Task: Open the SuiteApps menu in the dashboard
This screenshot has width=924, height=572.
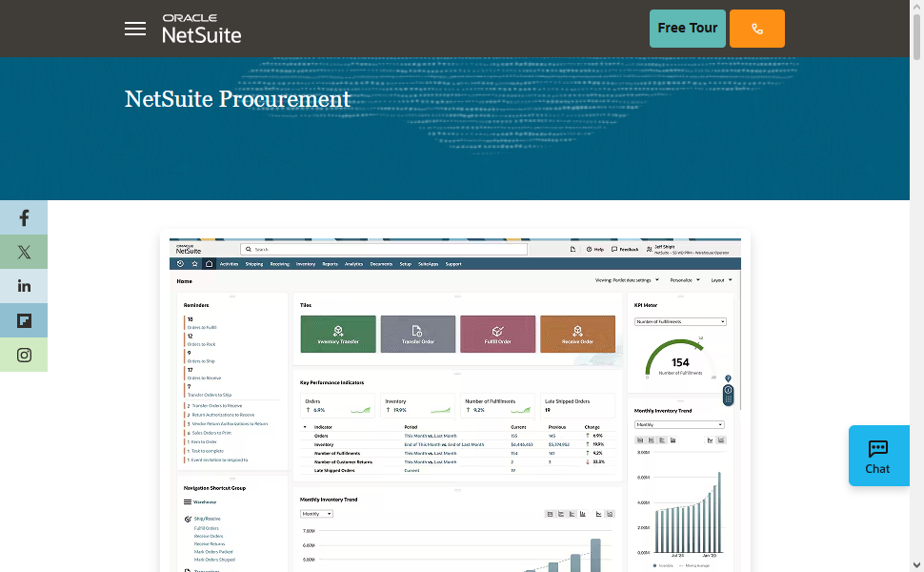Action: (x=429, y=264)
